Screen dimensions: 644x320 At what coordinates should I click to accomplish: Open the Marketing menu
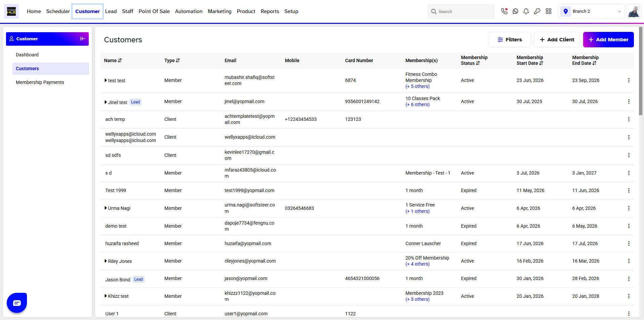pos(220,11)
